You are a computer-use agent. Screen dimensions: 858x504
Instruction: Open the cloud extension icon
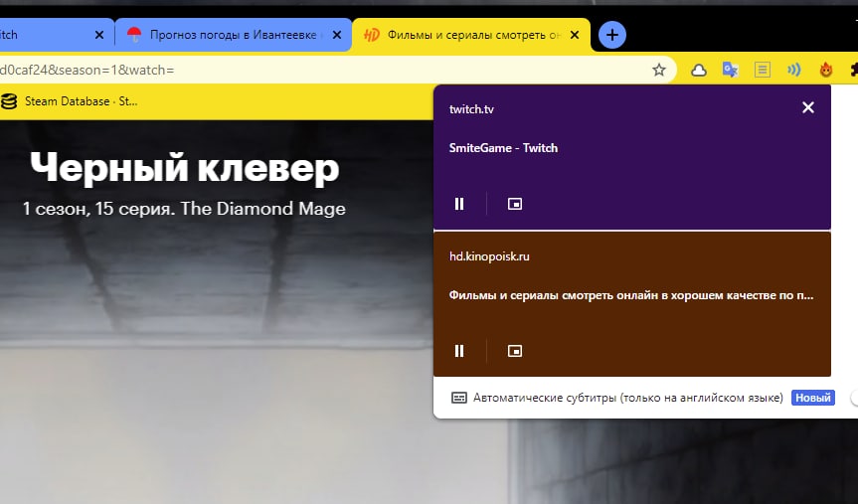698,70
